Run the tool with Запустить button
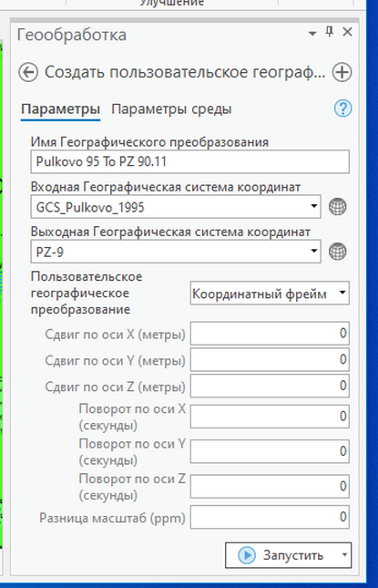Viewport: 378px width, 588px height. tap(281, 555)
